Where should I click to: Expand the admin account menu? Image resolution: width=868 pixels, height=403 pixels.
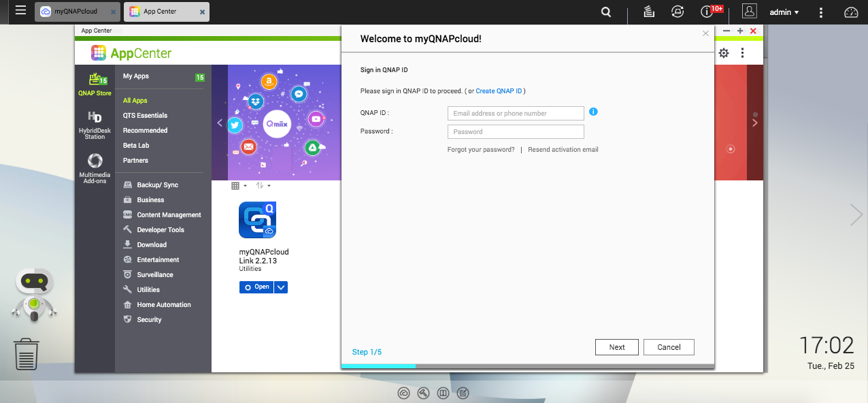point(784,12)
